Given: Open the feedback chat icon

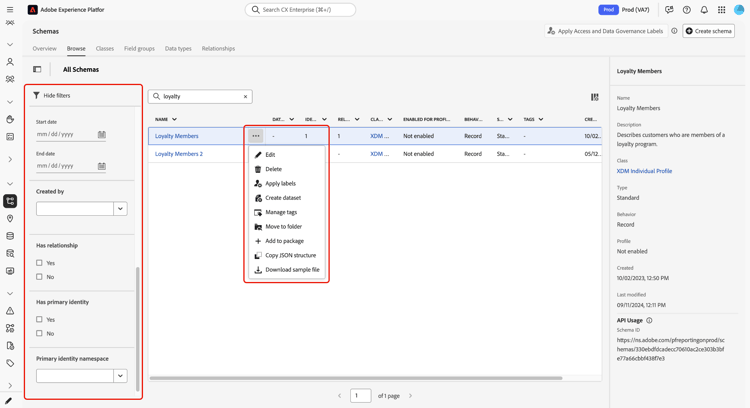Looking at the screenshot, I should pyautogui.click(x=669, y=10).
